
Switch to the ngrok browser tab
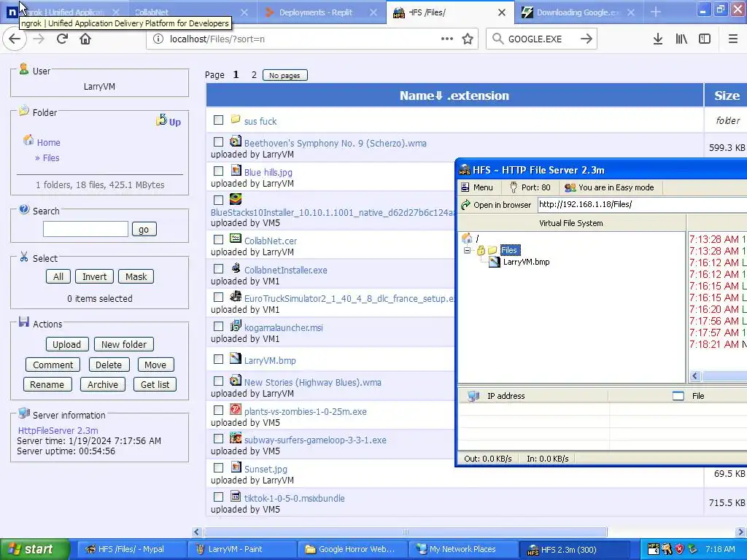tap(64, 12)
